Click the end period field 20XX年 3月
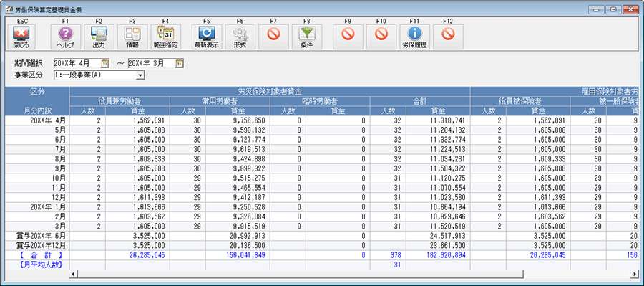The height and width of the screenshot is (286, 644). point(152,63)
